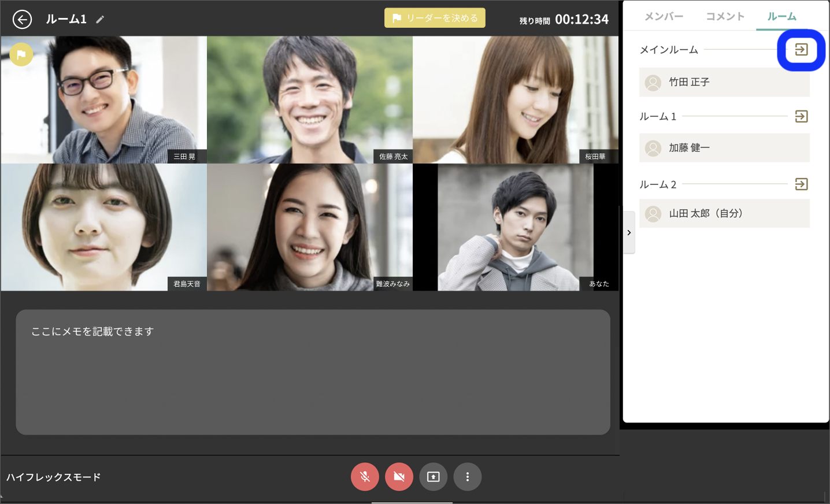Click the pencil icon to rename ルーム1

100,20
